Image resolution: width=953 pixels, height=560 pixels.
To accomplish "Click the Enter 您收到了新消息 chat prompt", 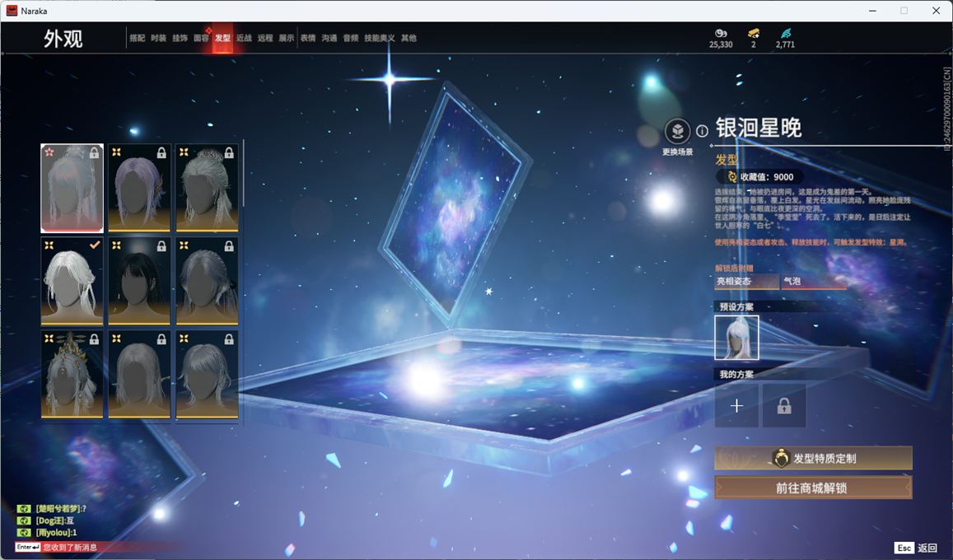I will point(56,548).
